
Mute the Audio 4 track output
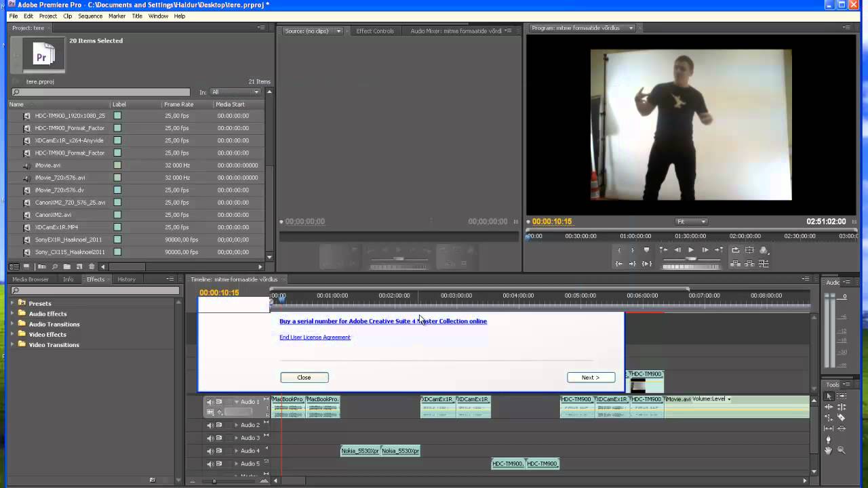pos(210,451)
